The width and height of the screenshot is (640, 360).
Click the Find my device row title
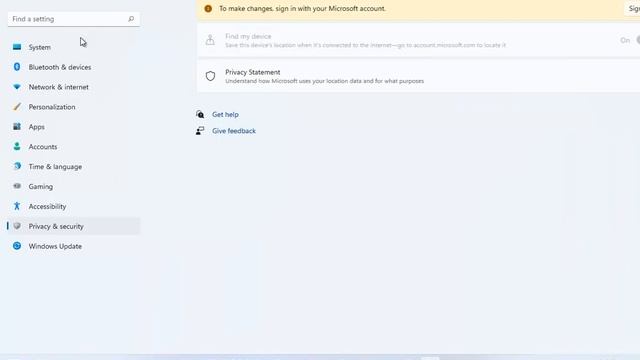point(248,36)
